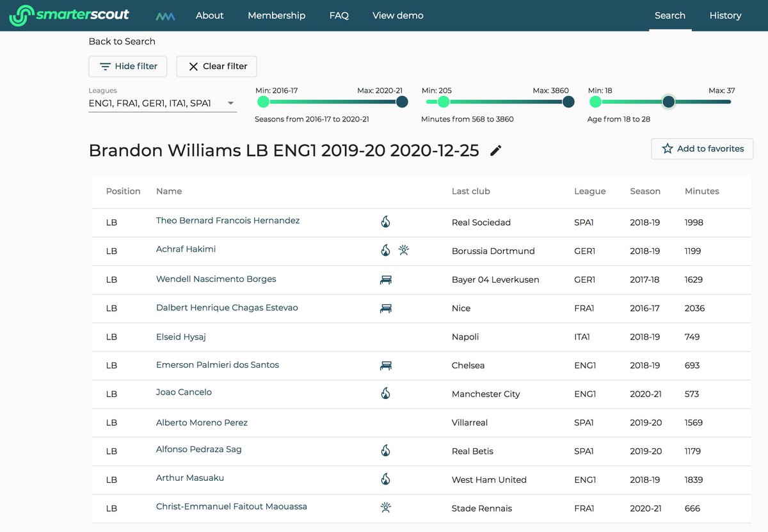
Task: Click flame icon in Achraf Hakimi row
Action: point(385,251)
